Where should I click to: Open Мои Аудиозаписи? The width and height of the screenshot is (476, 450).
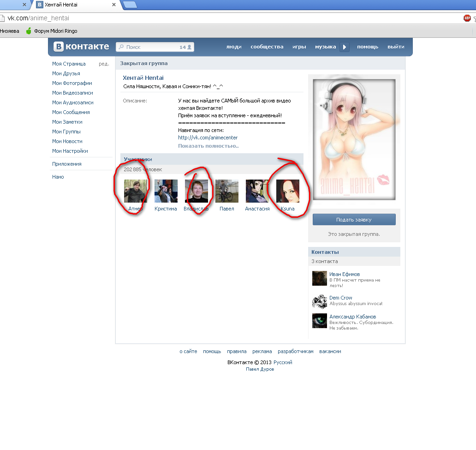pyautogui.click(x=73, y=103)
